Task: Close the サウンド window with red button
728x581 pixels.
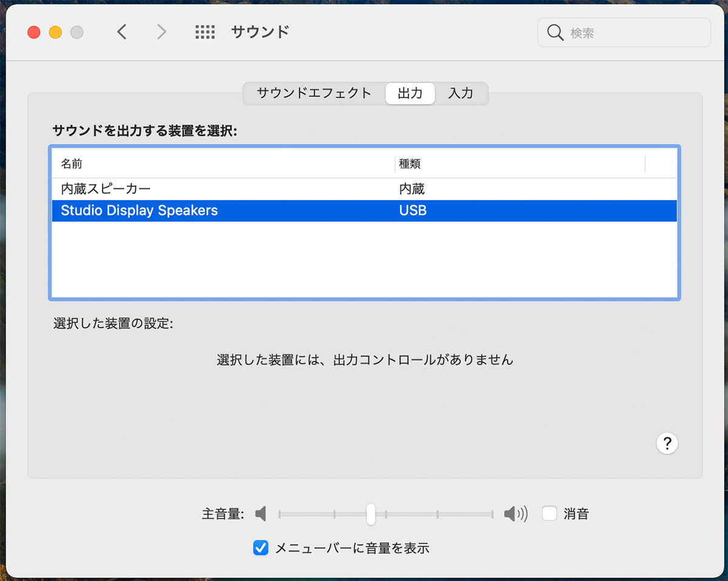Action: click(33, 33)
